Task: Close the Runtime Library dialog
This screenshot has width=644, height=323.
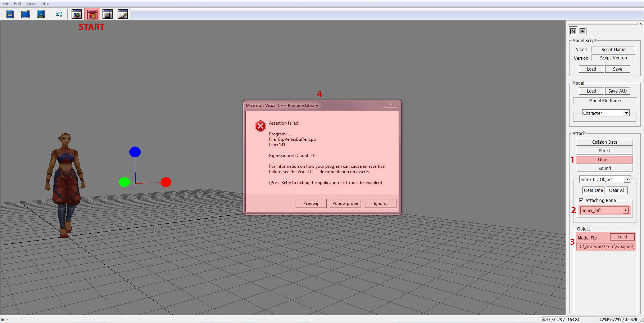Action: pos(391,104)
